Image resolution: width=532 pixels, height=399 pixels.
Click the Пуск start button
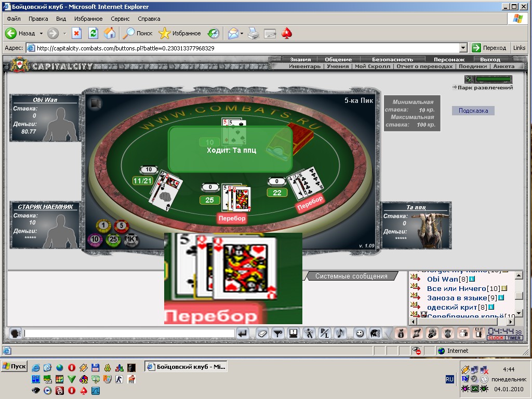14,366
